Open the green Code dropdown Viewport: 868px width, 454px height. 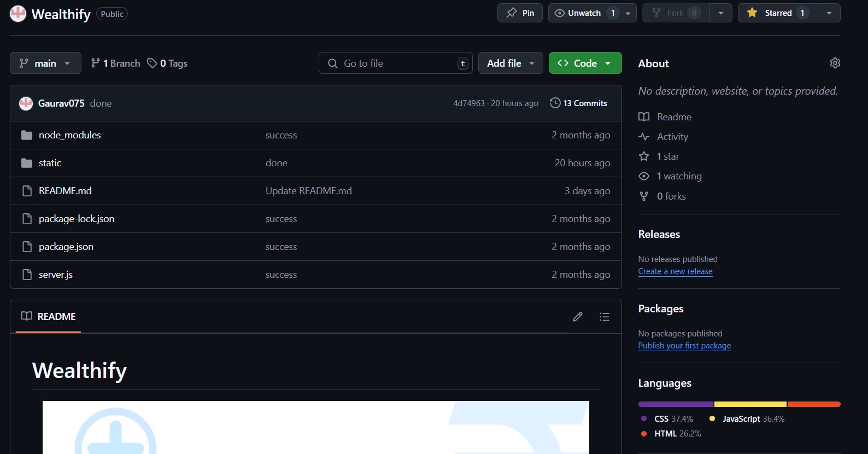click(x=585, y=63)
